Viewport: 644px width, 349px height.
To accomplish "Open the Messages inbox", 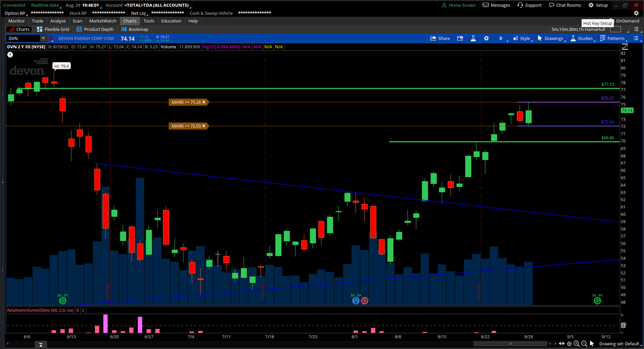I will [x=496, y=5].
